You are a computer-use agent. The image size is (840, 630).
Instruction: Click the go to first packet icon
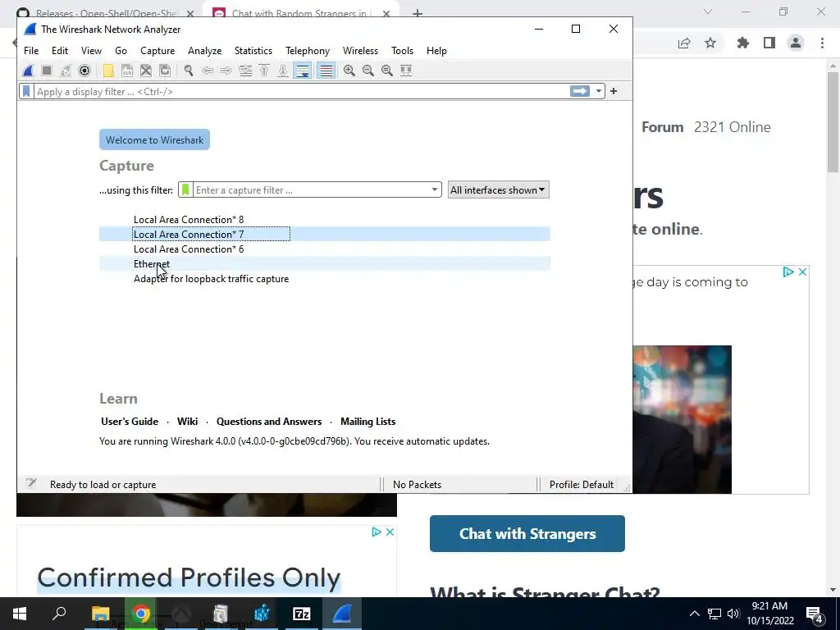264,71
